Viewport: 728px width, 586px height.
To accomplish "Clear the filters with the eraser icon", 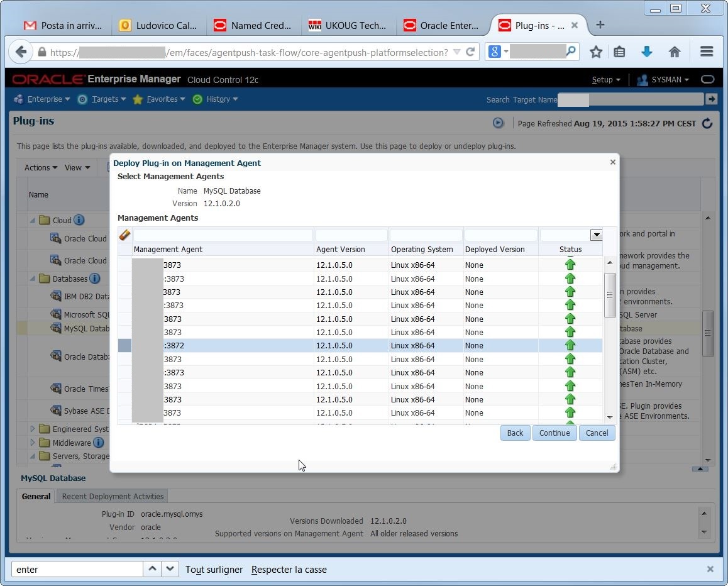I will click(124, 235).
